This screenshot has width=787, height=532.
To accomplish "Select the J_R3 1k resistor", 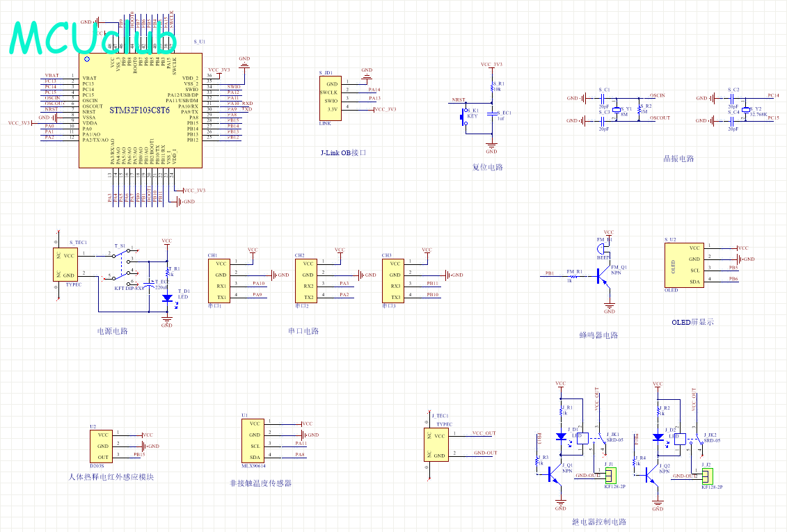I will pyautogui.click(x=537, y=461).
